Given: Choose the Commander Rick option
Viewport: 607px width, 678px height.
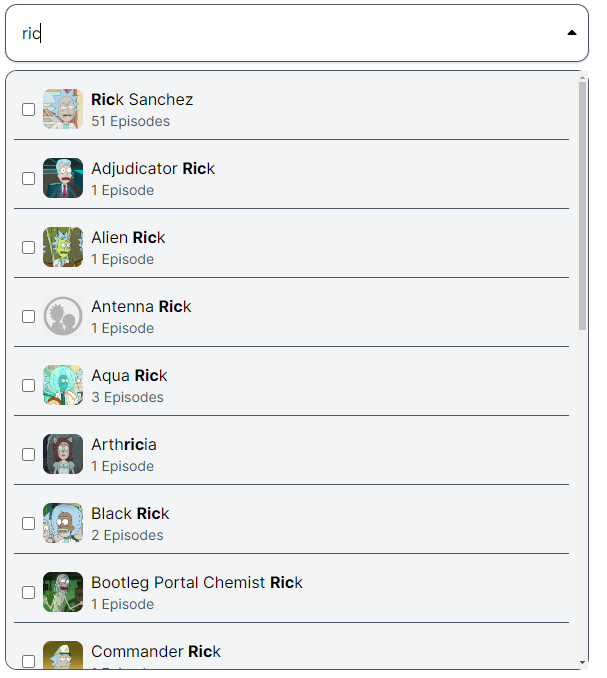Looking at the screenshot, I should coord(155,652).
